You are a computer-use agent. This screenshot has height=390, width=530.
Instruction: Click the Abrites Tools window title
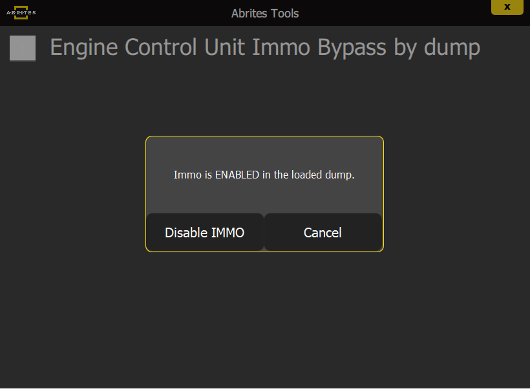[265, 14]
